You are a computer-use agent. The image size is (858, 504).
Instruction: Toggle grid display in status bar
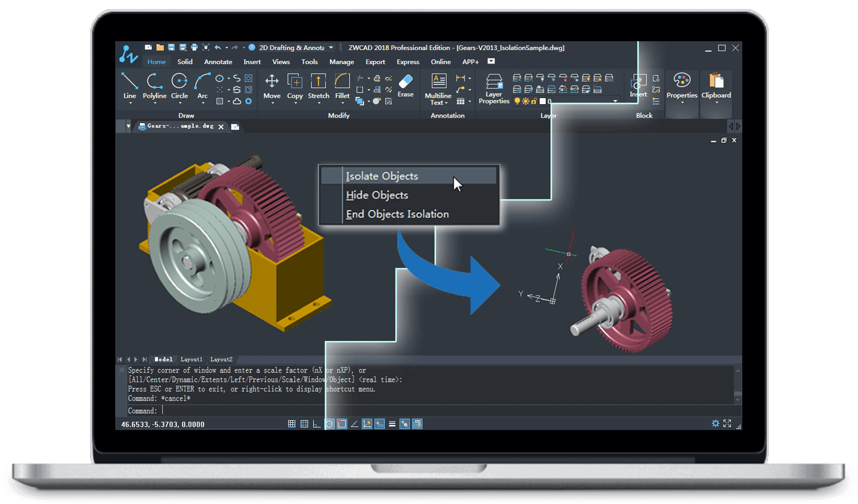304,424
